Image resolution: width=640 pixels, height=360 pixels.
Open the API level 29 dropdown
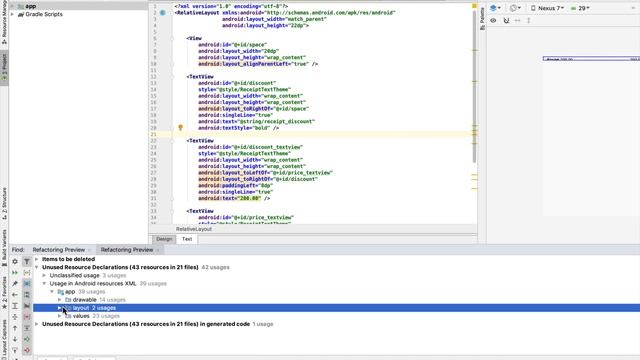coord(580,8)
